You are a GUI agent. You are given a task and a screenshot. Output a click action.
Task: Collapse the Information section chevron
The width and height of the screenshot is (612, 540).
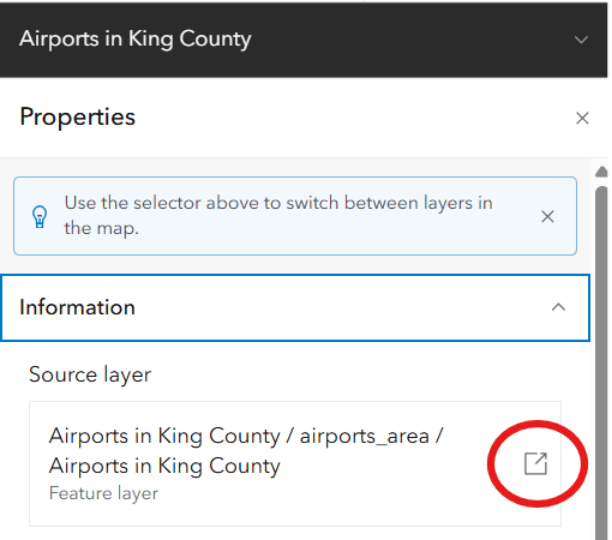pos(558,307)
